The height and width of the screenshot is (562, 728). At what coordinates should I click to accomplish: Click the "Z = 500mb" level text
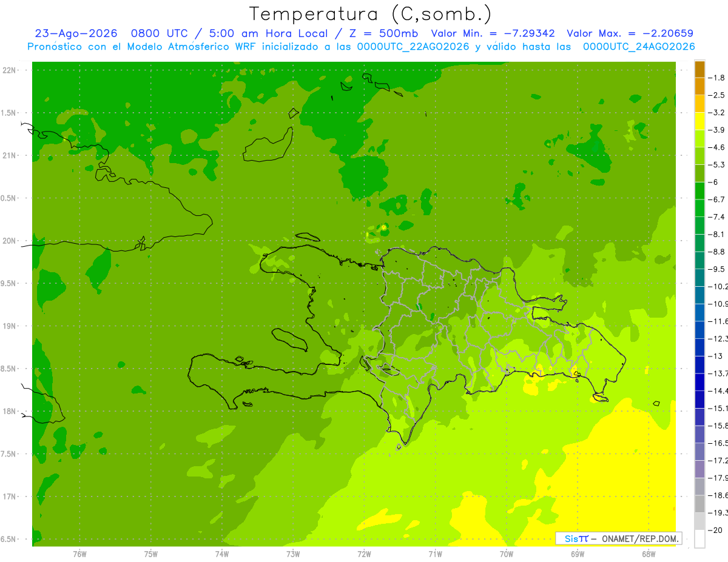385,33
